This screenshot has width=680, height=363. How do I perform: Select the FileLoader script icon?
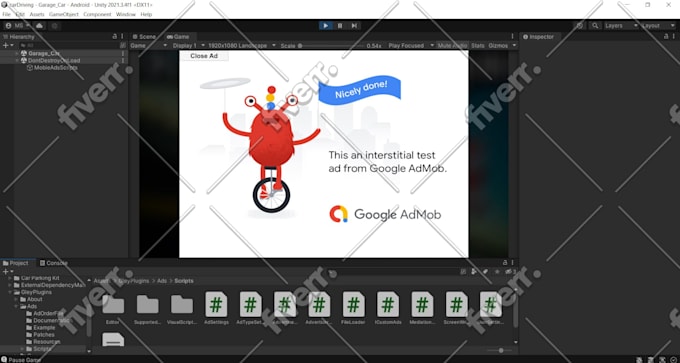pyautogui.click(x=353, y=304)
